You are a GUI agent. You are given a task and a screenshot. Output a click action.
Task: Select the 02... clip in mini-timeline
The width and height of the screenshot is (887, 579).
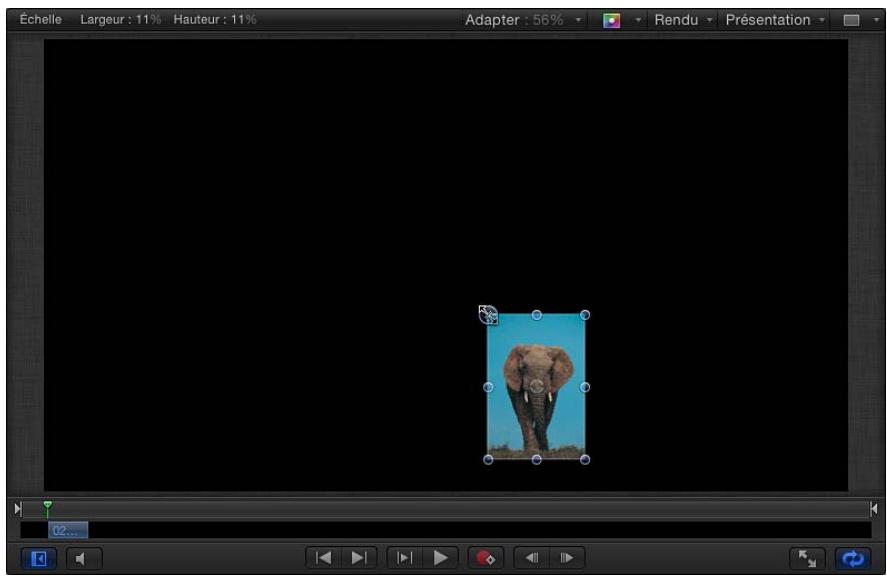click(x=68, y=530)
